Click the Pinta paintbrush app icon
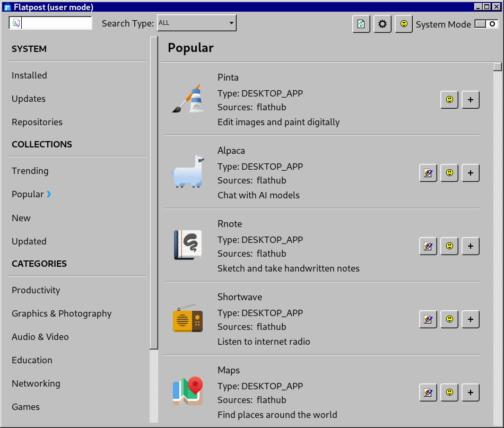The image size is (504, 428). (x=188, y=99)
